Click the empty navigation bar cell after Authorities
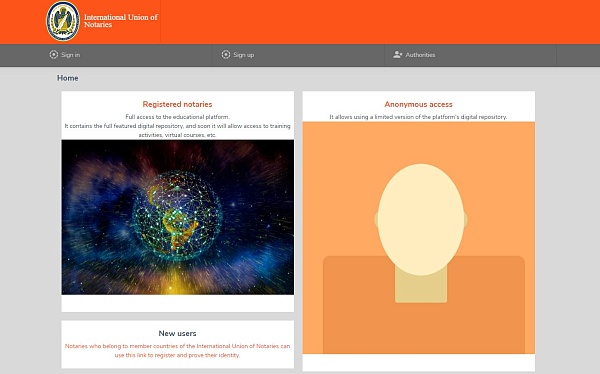The width and height of the screenshot is (600, 374). [578, 55]
